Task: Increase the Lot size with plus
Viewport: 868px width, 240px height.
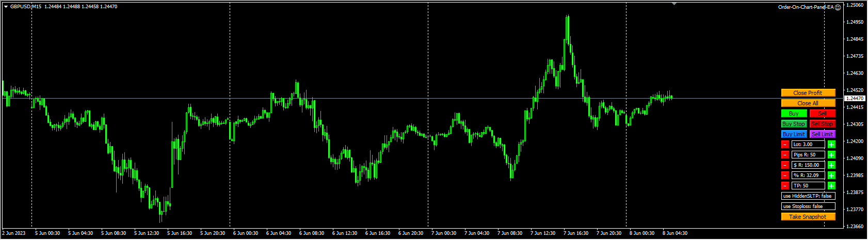Action: coord(831,145)
